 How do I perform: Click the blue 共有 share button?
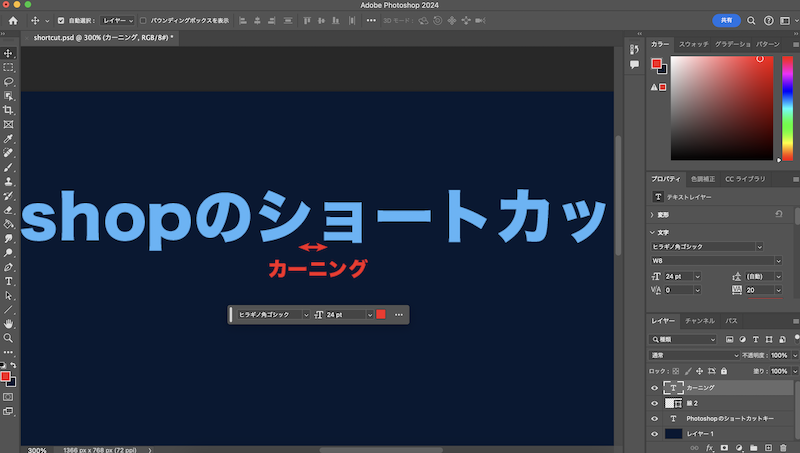coord(726,20)
